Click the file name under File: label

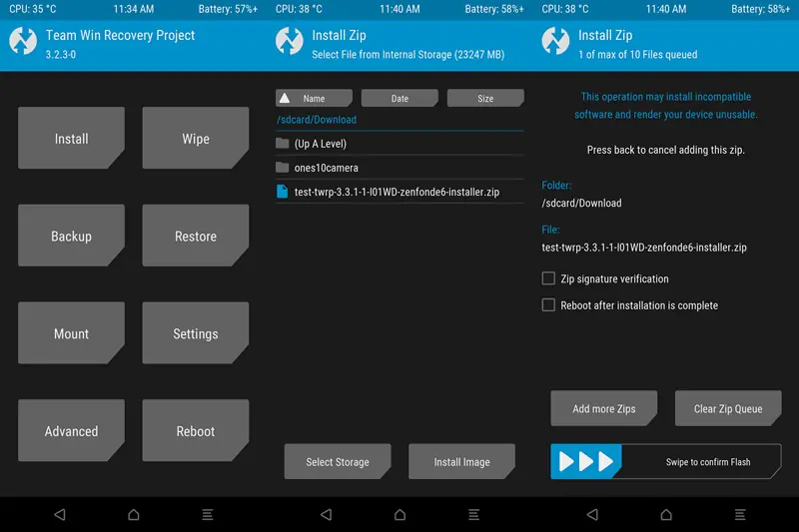point(644,248)
